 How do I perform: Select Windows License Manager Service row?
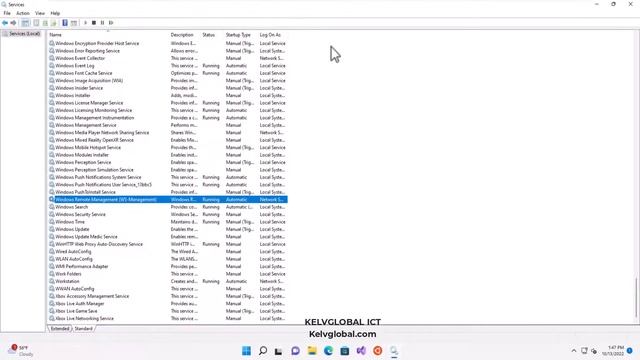[168, 103]
